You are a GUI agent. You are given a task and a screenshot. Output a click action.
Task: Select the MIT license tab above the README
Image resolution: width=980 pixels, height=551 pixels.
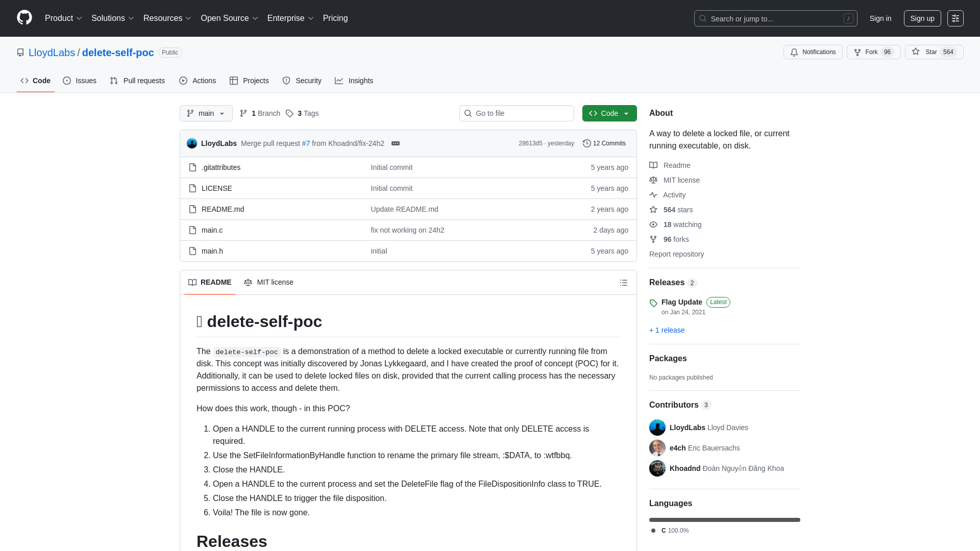pyautogui.click(x=268, y=282)
